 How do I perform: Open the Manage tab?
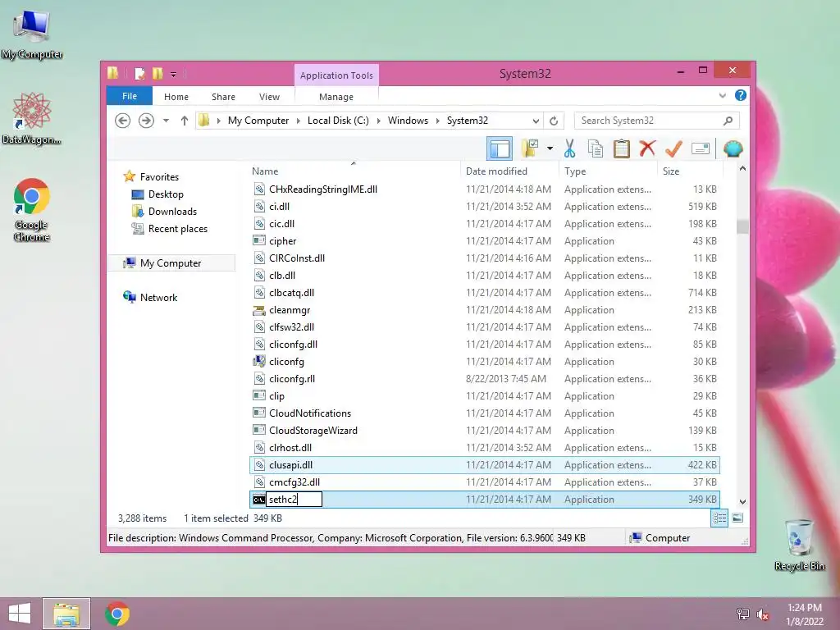click(336, 97)
